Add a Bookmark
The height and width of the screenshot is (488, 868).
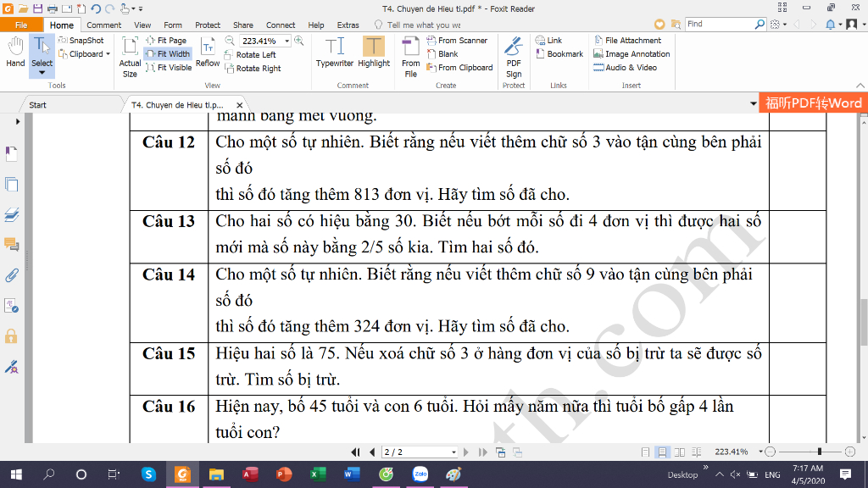point(559,53)
